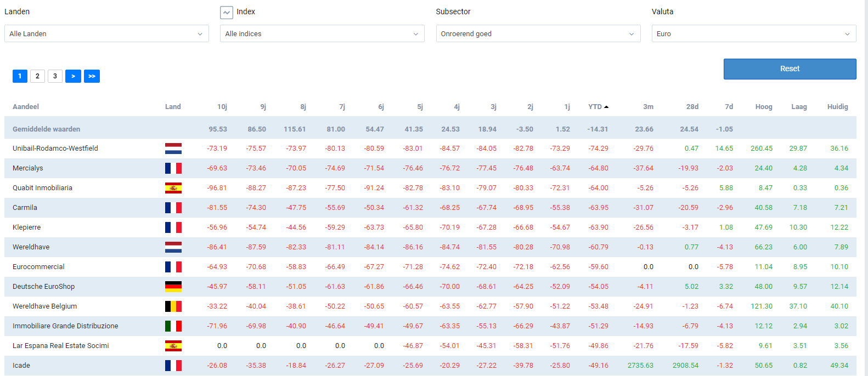Open the Index dropdown 'Alle indices'

322,33
